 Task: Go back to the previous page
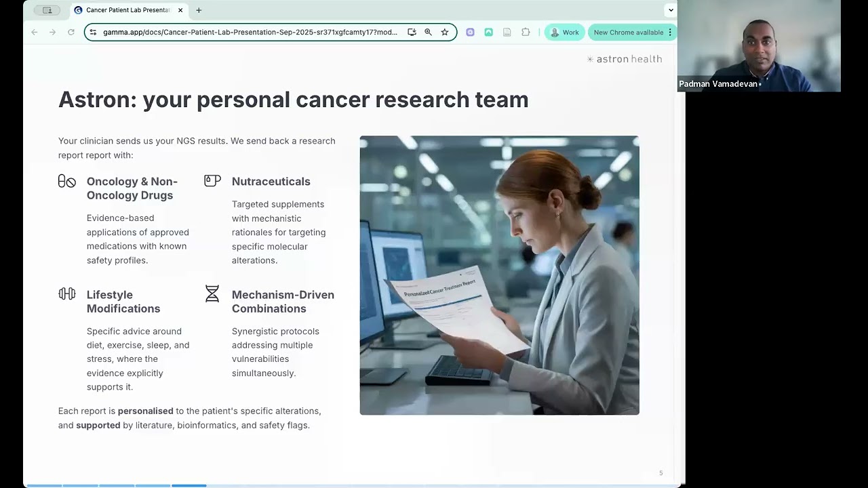(x=35, y=32)
